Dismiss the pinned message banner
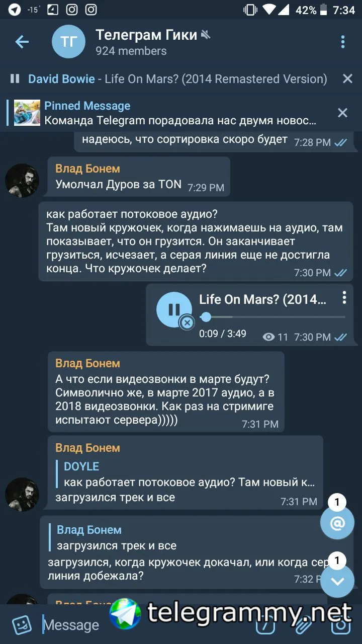 [x=342, y=113]
